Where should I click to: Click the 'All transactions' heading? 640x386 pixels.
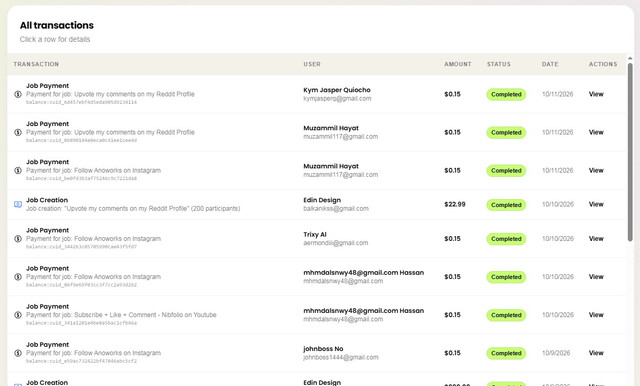[57, 25]
